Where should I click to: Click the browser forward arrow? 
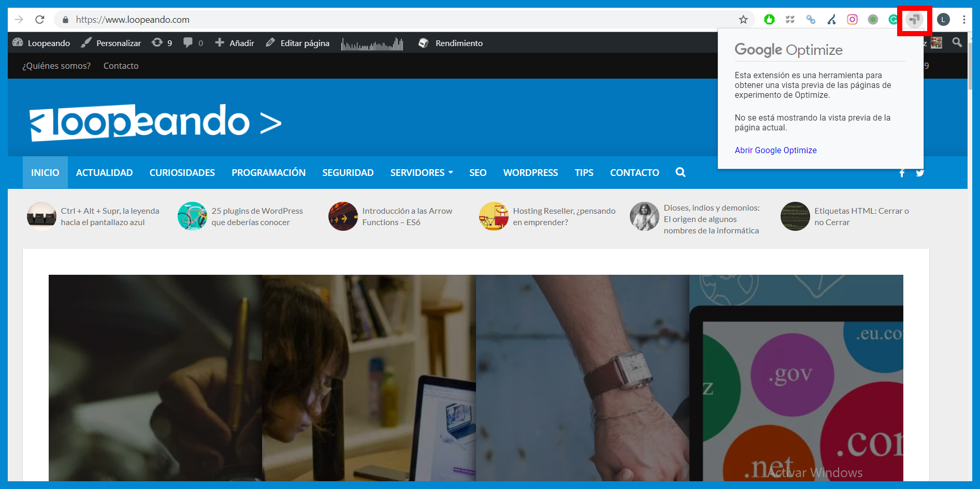pyautogui.click(x=19, y=20)
